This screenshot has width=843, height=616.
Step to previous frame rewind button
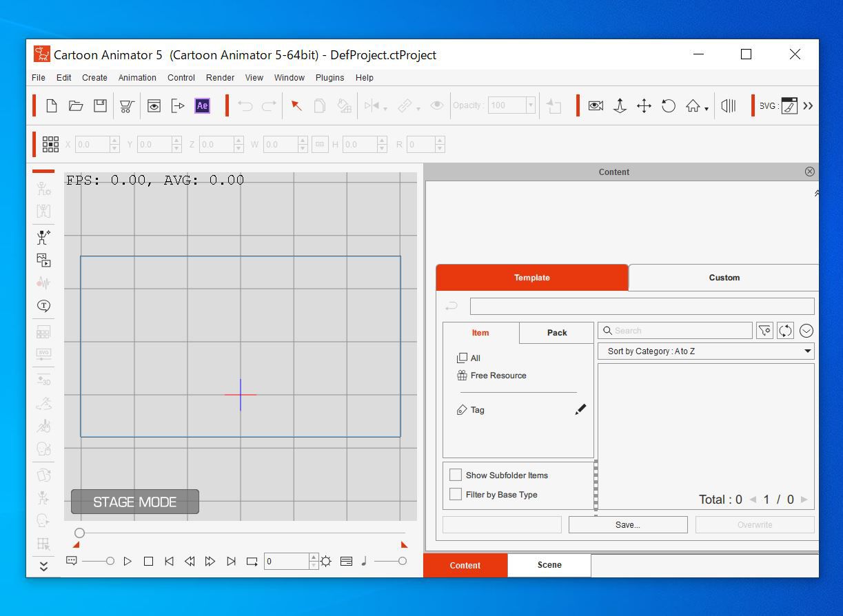190,561
